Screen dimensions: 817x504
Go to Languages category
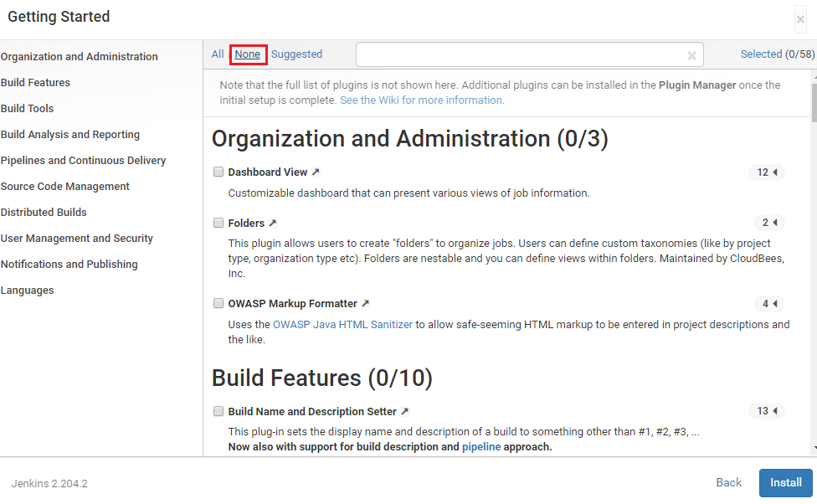27,291
